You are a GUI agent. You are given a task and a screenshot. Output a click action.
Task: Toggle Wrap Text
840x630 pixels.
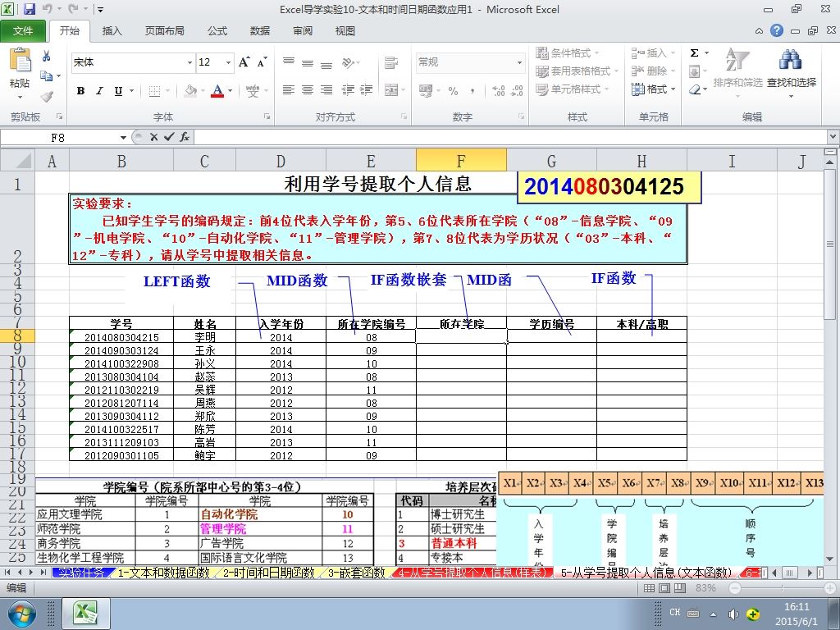pos(391,62)
